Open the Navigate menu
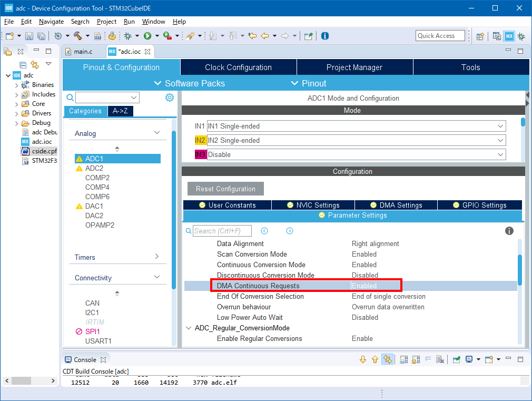Viewport: 532px width, 401px height. click(x=51, y=22)
